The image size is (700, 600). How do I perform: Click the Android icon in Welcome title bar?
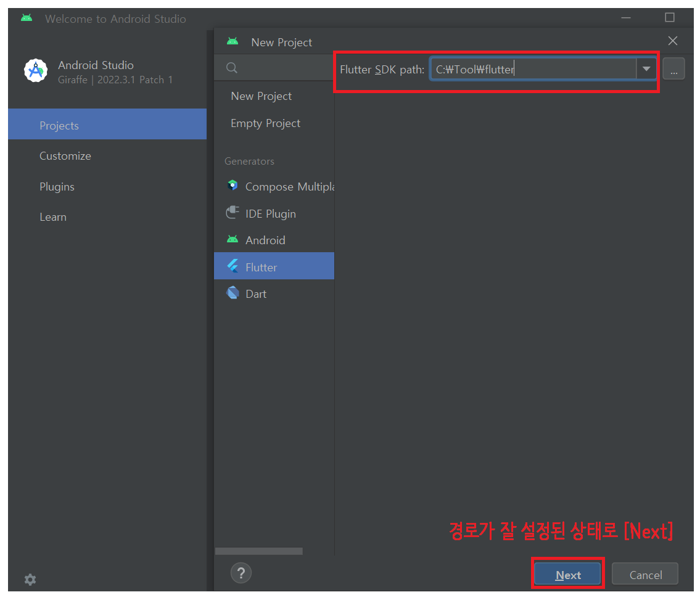[27, 18]
